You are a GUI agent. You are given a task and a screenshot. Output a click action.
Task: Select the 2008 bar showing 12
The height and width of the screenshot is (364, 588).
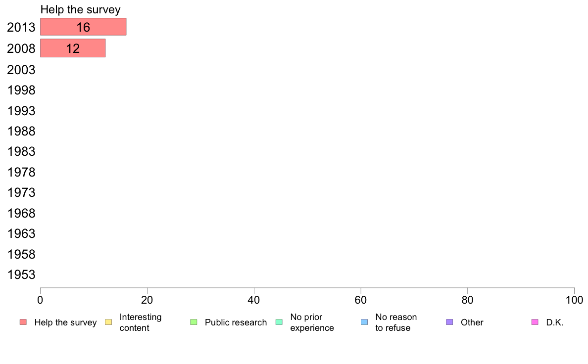point(73,48)
